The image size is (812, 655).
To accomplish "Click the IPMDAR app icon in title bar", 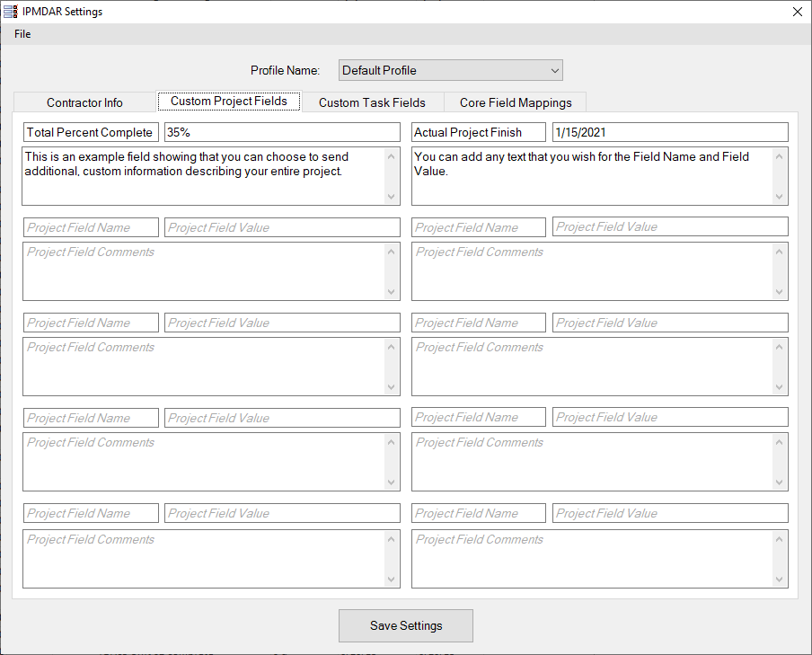I will (11, 12).
